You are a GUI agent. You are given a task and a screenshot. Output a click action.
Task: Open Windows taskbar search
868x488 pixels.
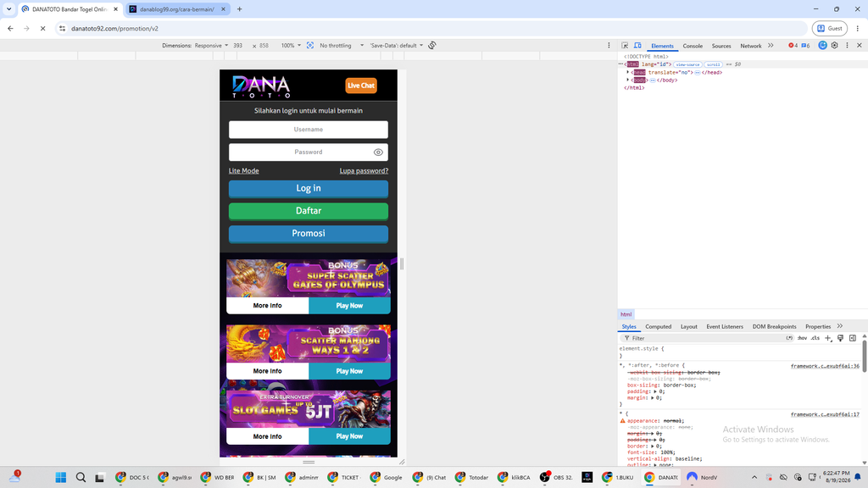(81, 477)
